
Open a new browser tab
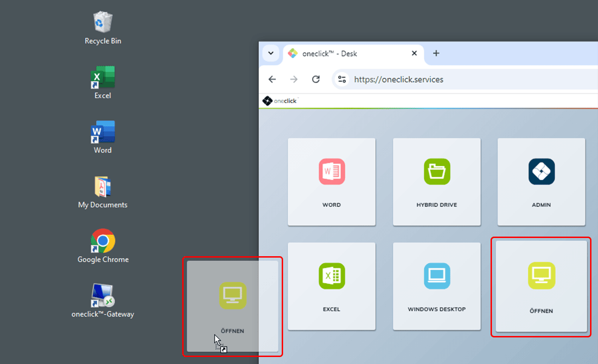[x=436, y=53]
